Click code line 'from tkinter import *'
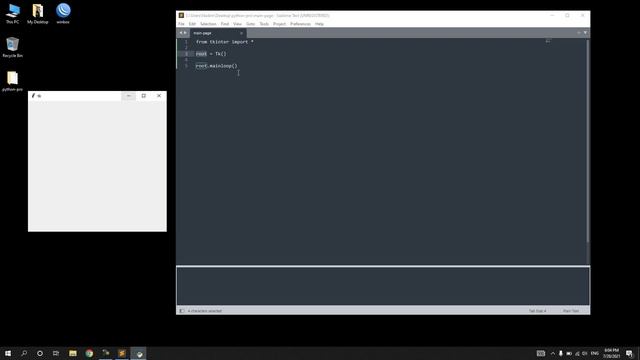640x360 pixels. 224,42
